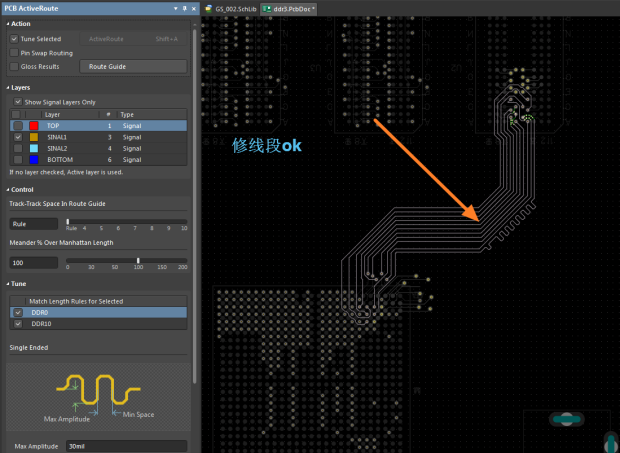Click the ActiveRoute Shift+A button

click(133, 39)
